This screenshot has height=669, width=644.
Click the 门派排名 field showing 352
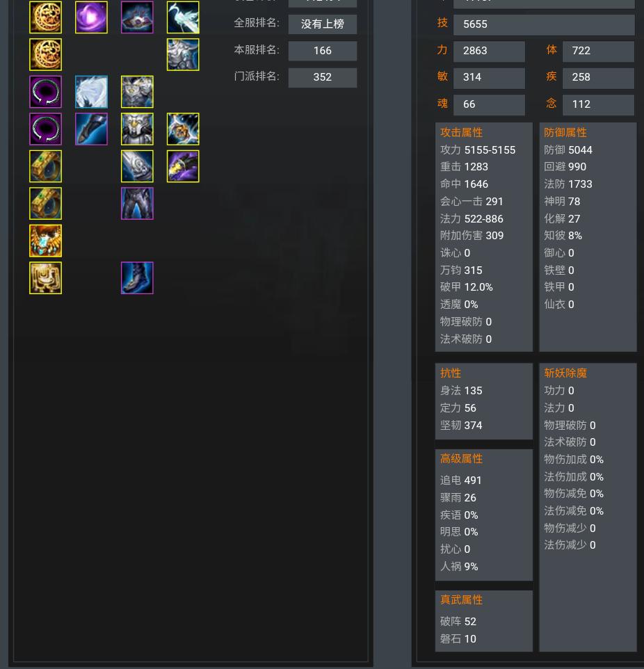323,77
